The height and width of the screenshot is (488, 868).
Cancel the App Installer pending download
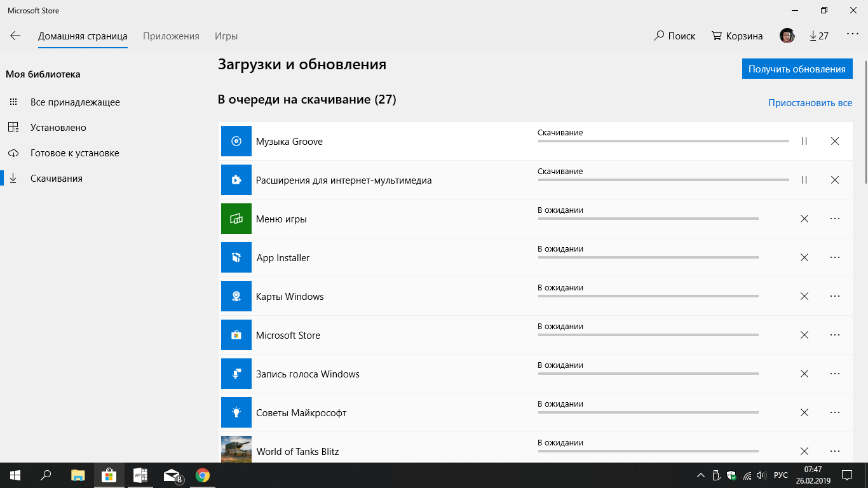coord(804,257)
